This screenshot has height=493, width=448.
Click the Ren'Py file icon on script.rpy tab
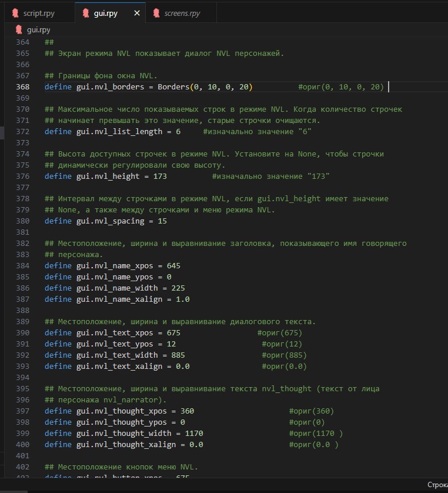(x=15, y=13)
